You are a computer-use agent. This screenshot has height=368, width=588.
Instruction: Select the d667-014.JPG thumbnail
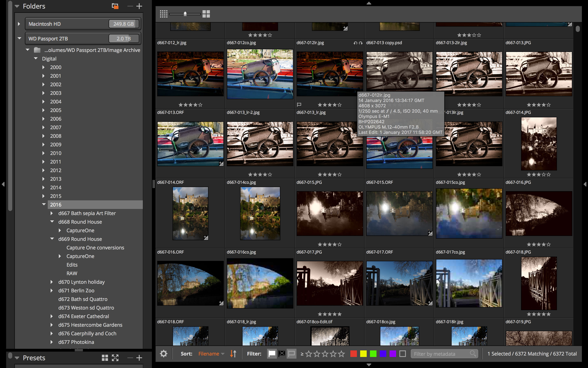coord(539,144)
